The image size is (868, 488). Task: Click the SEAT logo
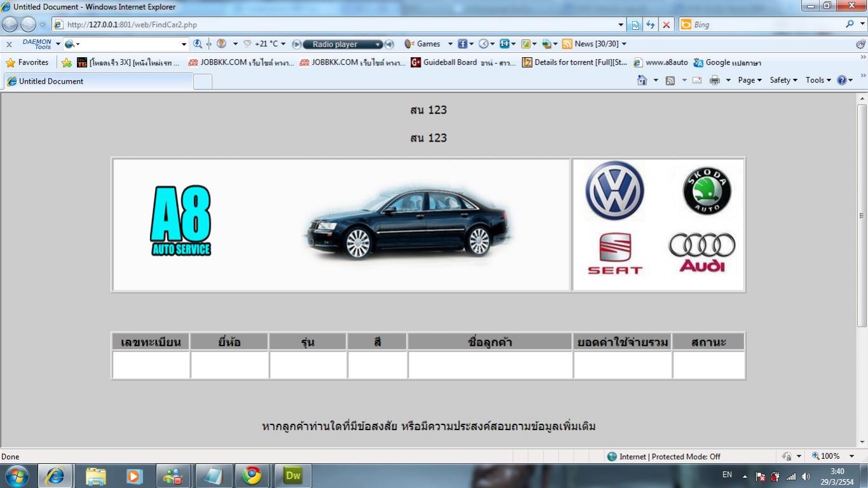615,253
